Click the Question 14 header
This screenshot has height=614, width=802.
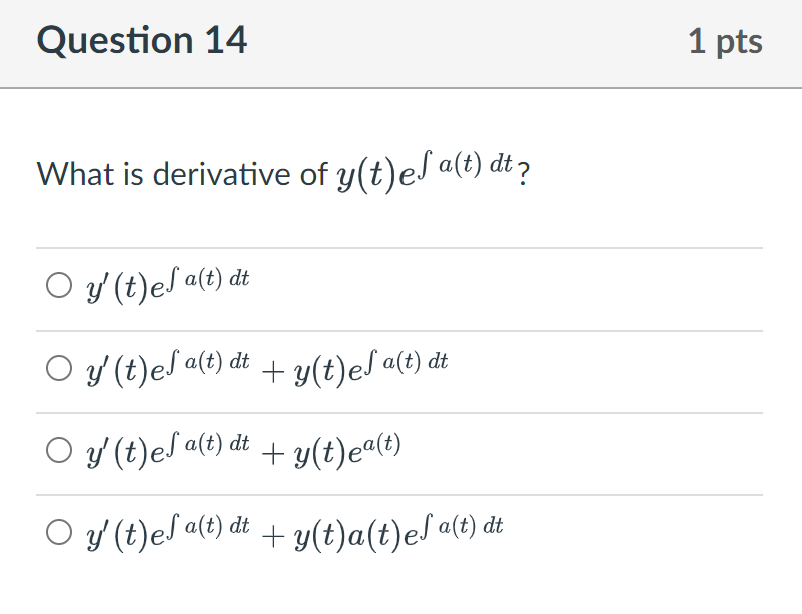coord(143,40)
